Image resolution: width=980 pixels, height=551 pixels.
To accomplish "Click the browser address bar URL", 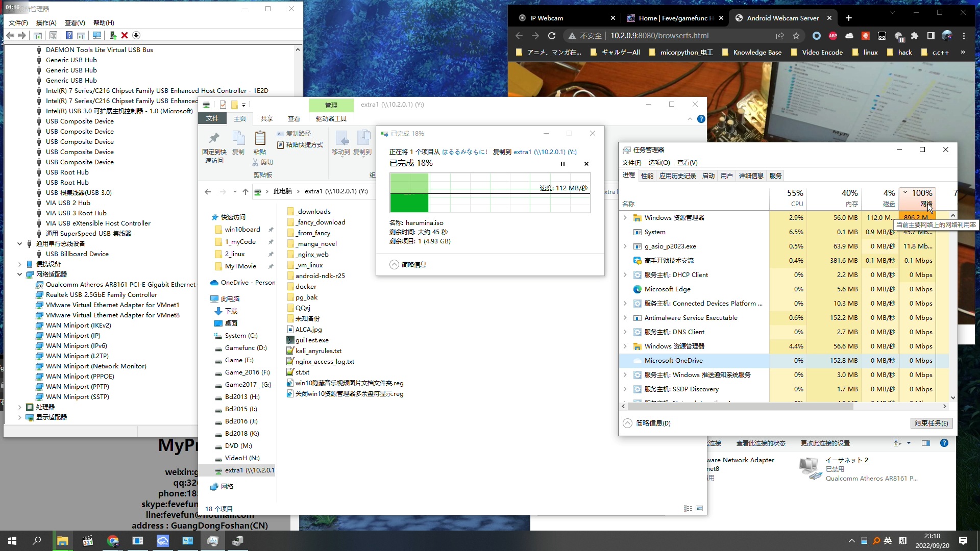I will tap(659, 36).
